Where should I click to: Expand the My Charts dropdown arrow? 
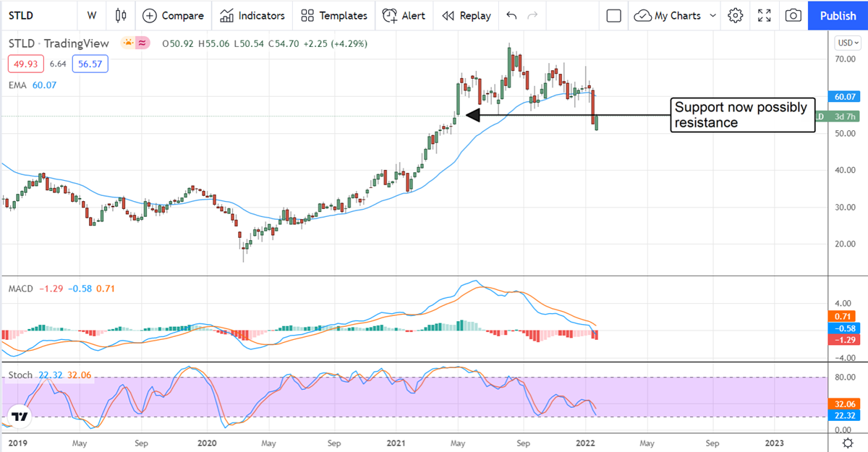point(713,15)
